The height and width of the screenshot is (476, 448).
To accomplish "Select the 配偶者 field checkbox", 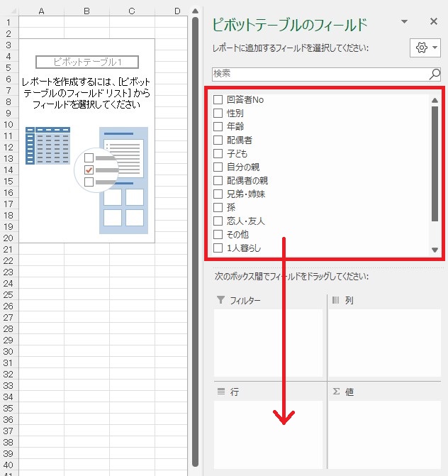I will pyautogui.click(x=218, y=140).
